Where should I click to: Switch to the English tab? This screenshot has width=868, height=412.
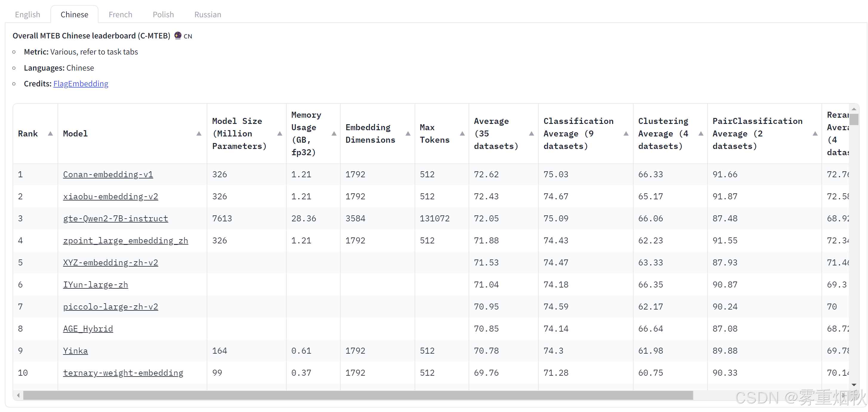click(x=28, y=15)
